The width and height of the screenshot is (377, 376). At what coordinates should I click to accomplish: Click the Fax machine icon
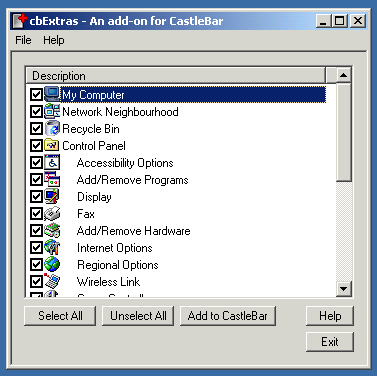click(52, 213)
